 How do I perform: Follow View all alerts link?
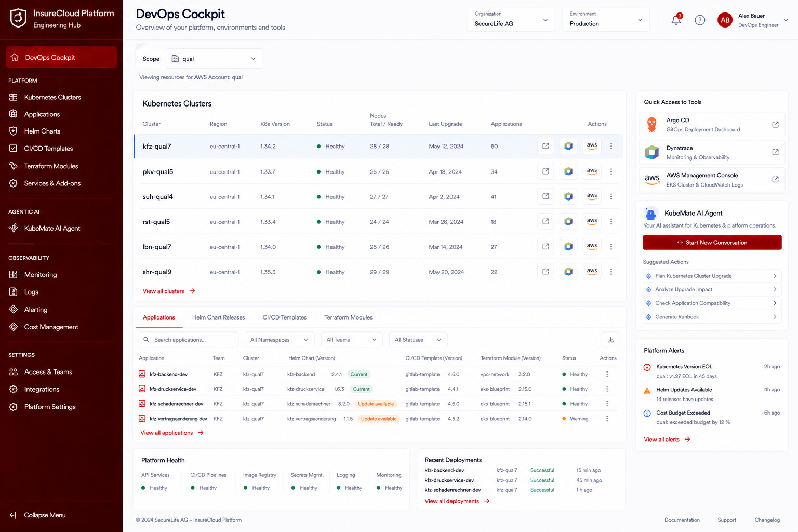click(667, 440)
